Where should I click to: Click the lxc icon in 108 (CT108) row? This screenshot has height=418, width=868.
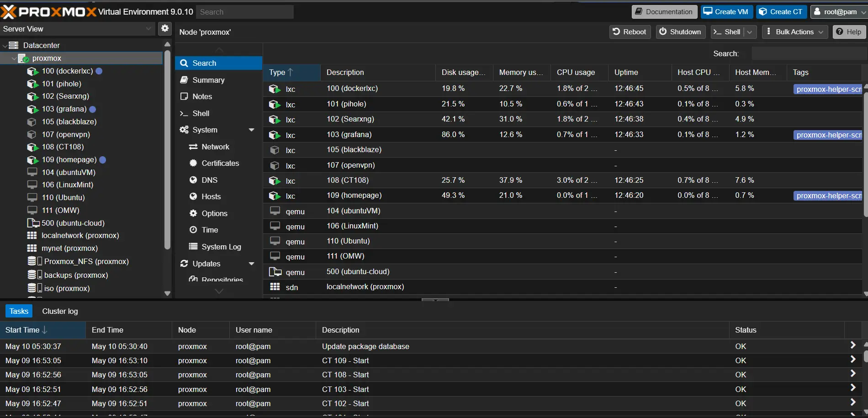275,181
